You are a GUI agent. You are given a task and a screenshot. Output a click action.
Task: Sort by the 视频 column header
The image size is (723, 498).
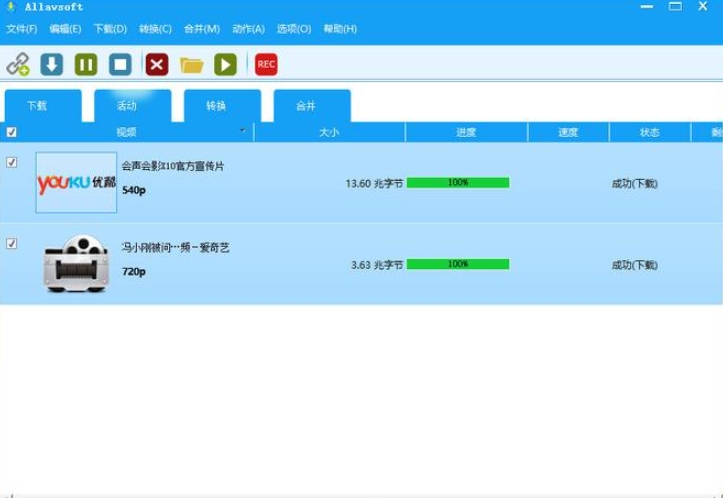click(x=126, y=132)
